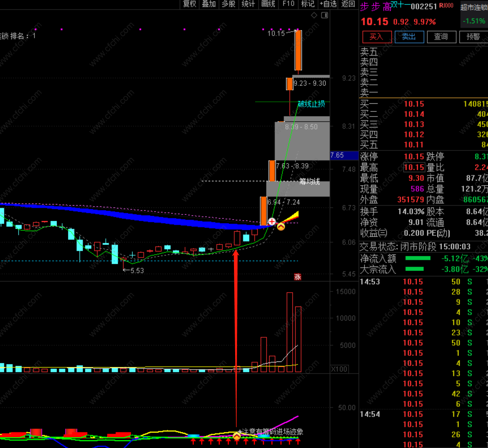
Task: Click the 买三 bid price 10.13
Action: 414,124
